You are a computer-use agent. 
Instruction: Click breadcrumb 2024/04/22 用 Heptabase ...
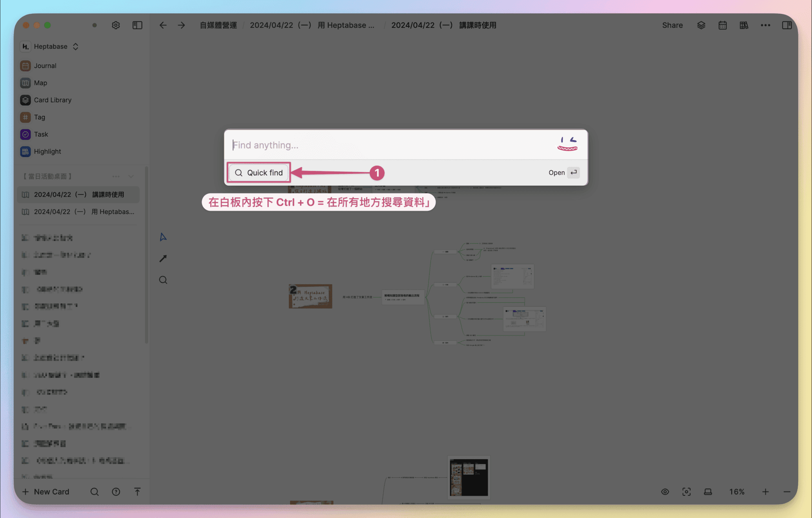click(x=312, y=25)
